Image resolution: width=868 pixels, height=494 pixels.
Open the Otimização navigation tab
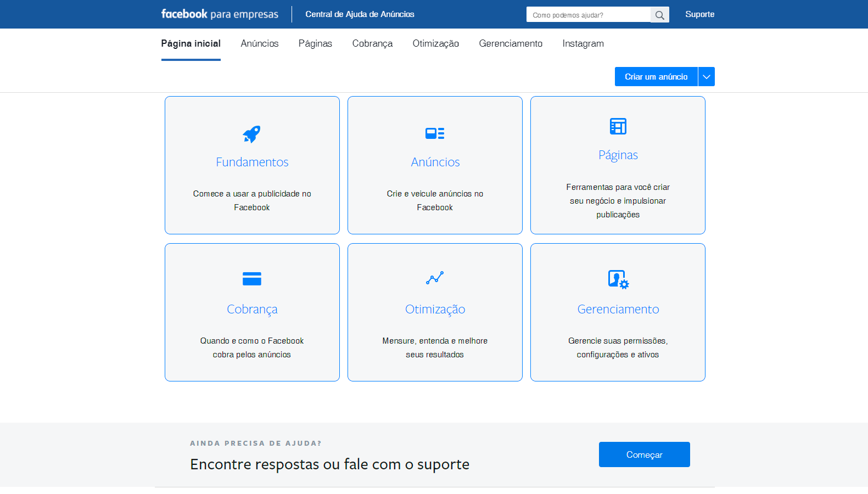436,43
